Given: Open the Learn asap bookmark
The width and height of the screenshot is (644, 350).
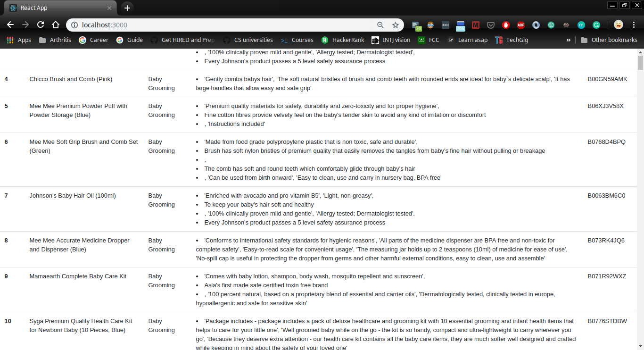Looking at the screenshot, I should tap(467, 40).
